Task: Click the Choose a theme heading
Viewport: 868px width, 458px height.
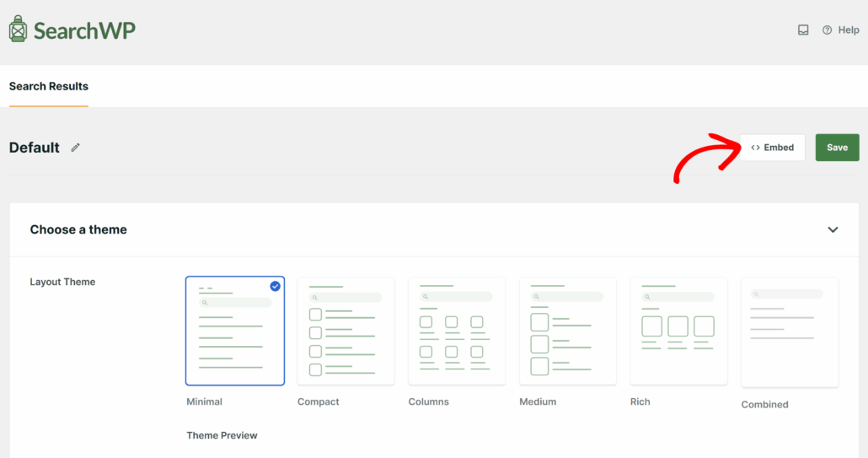Action: click(78, 229)
